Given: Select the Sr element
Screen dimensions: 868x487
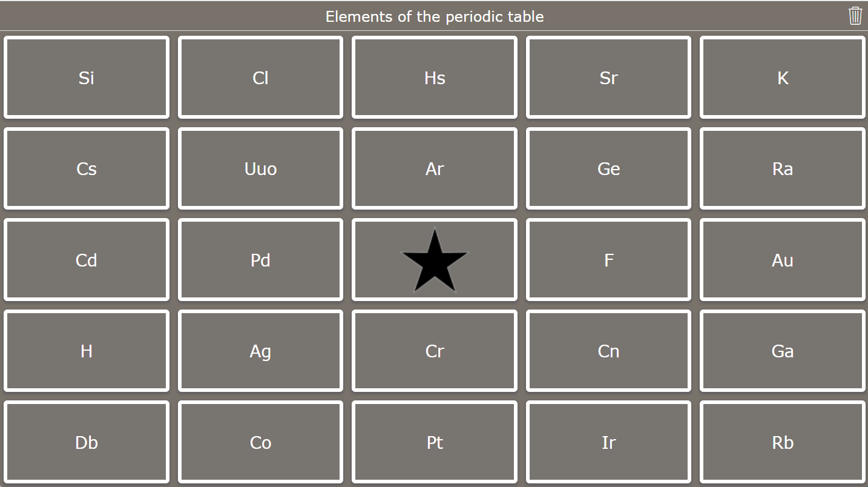Looking at the screenshot, I should coord(608,78).
